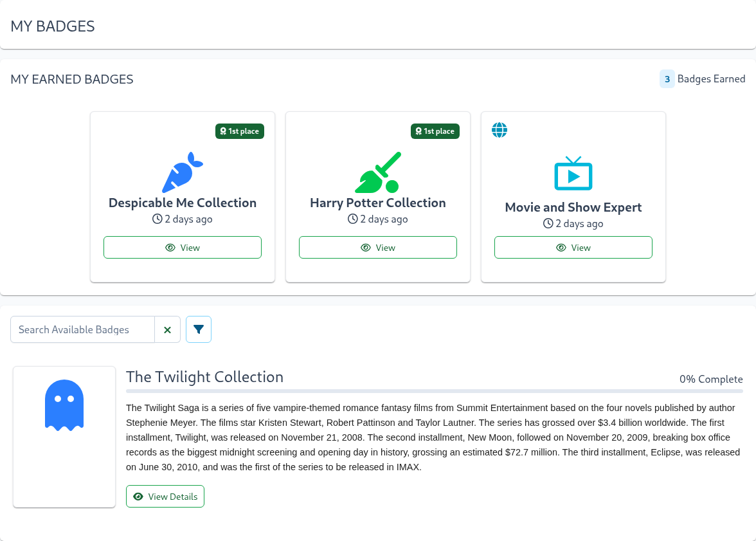The height and width of the screenshot is (541, 756).
Task: Click 2 days ago under Despicable Me Collection
Action: click(183, 219)
